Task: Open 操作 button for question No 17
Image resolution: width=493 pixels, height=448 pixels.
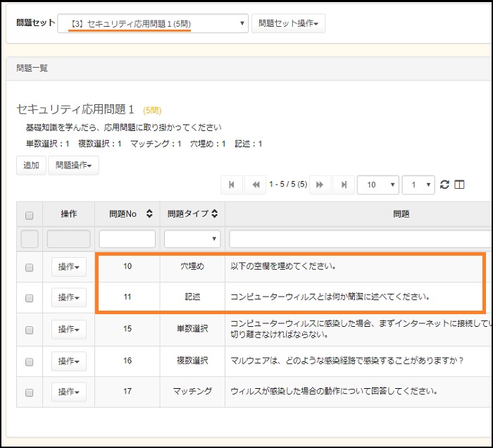Action: coord(68,392)
